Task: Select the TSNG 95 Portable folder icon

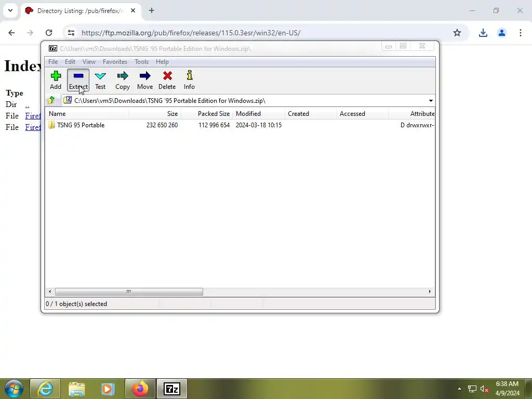Action: 51,125
